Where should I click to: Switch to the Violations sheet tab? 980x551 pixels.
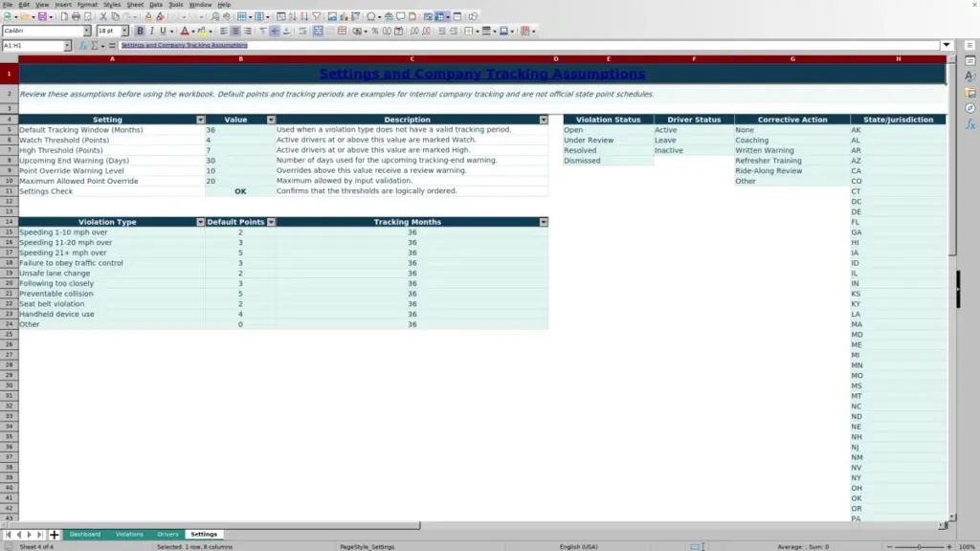tap(129, 535)
